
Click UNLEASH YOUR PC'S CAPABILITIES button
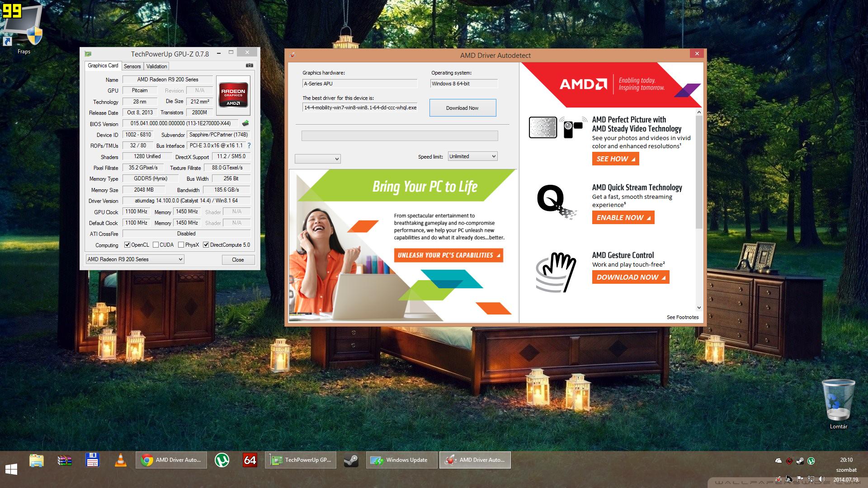(448, 255)
